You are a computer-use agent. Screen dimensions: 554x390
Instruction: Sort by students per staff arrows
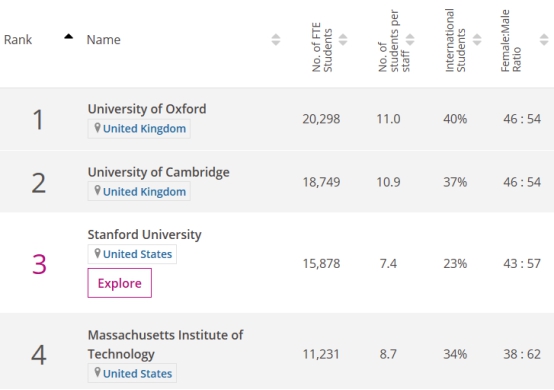[410, 40]
